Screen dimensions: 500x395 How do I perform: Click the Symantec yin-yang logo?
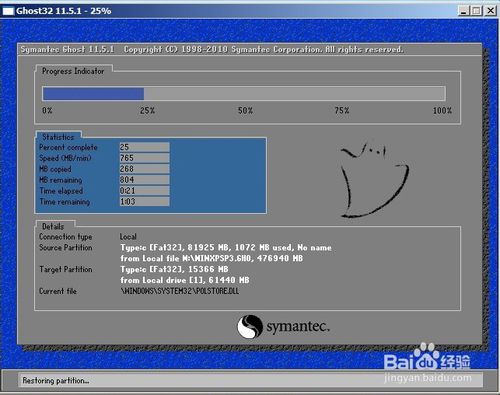[x=250, y=327]
